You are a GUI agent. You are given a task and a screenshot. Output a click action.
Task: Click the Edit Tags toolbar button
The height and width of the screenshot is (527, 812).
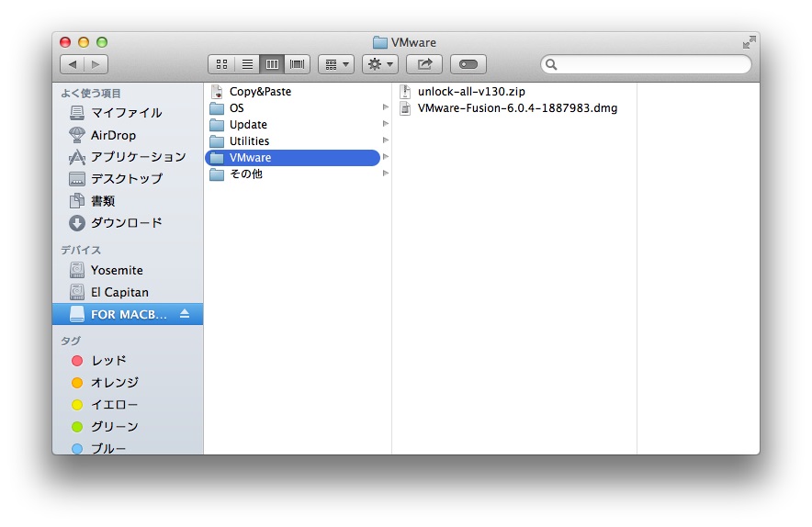click(468, 64)
